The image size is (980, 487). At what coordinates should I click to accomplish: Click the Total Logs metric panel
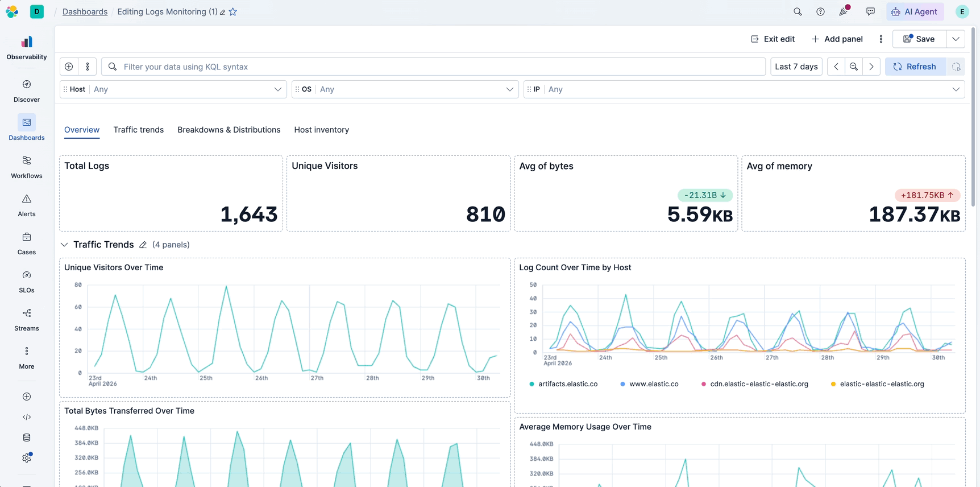point(171,193)
